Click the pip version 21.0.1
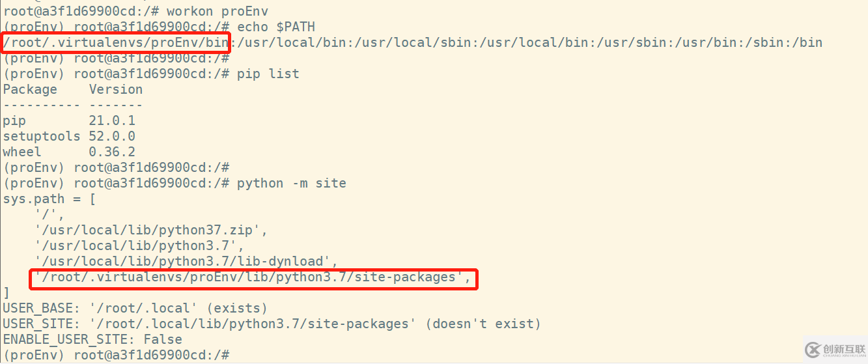868x364 pixels. click(111, 120)
